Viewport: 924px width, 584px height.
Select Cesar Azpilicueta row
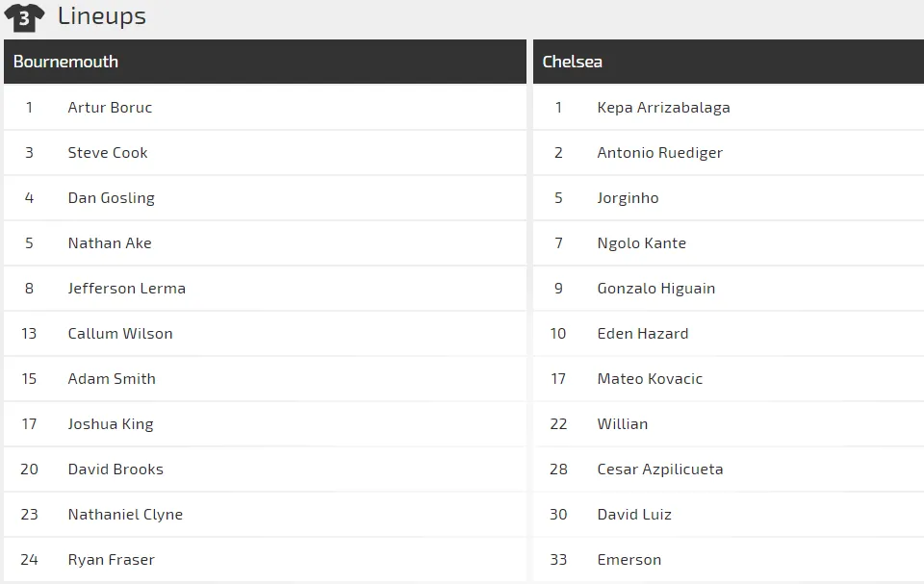[x=729, y=470]
